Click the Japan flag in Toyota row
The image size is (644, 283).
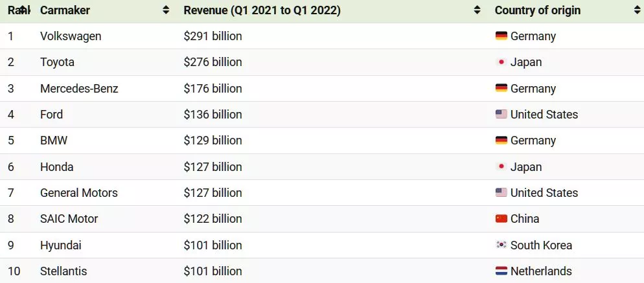[x=501, y=62]
